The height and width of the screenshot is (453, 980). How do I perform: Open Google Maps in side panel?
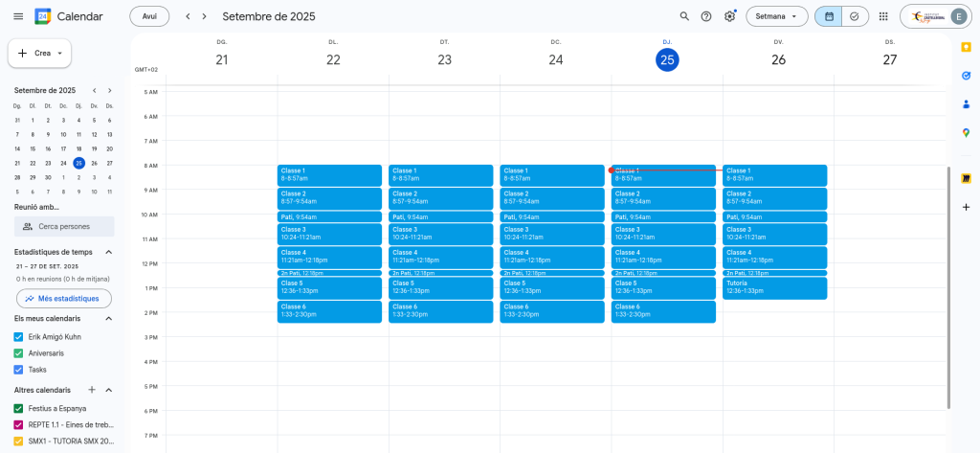point(966,133)
